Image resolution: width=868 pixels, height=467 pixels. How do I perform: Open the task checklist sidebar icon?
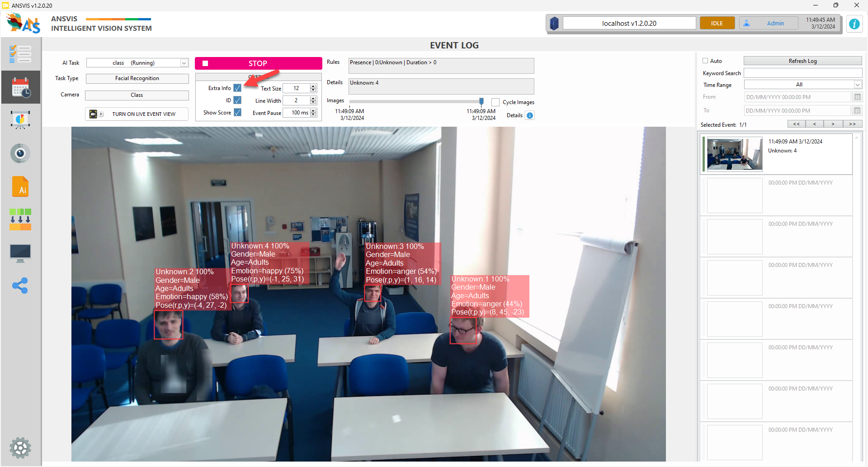(20, 54)
